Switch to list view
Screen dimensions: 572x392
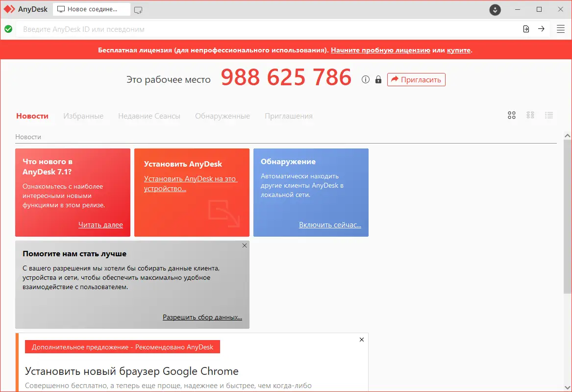click(x=549, y=115)
